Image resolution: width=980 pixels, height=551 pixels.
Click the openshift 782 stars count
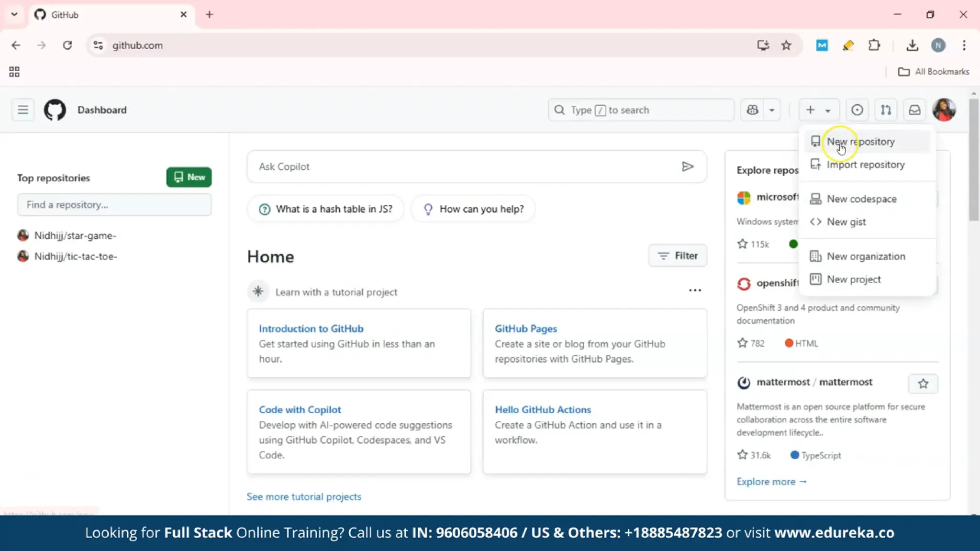click(x=751, y=343)
